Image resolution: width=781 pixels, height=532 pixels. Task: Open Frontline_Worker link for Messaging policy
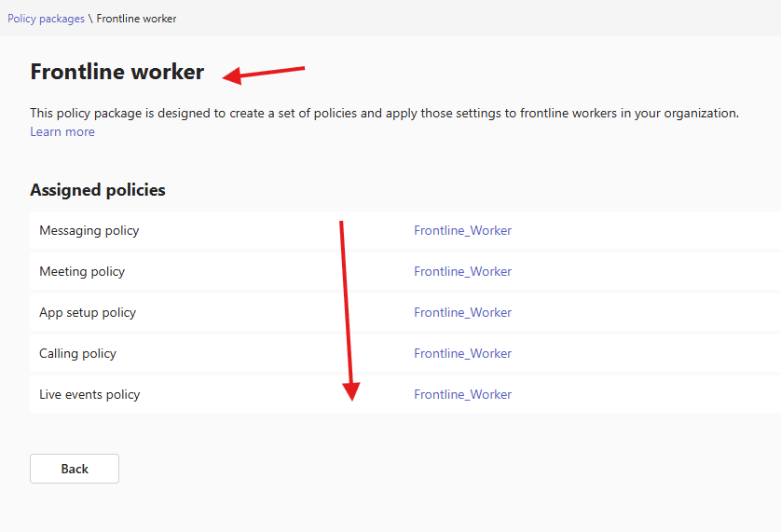(462, 231)
